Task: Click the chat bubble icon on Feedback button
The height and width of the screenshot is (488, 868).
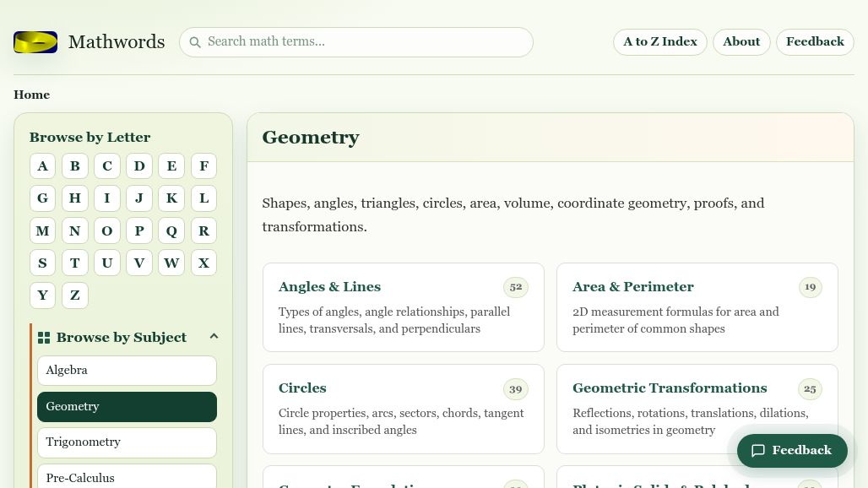Action: [758, 450]
